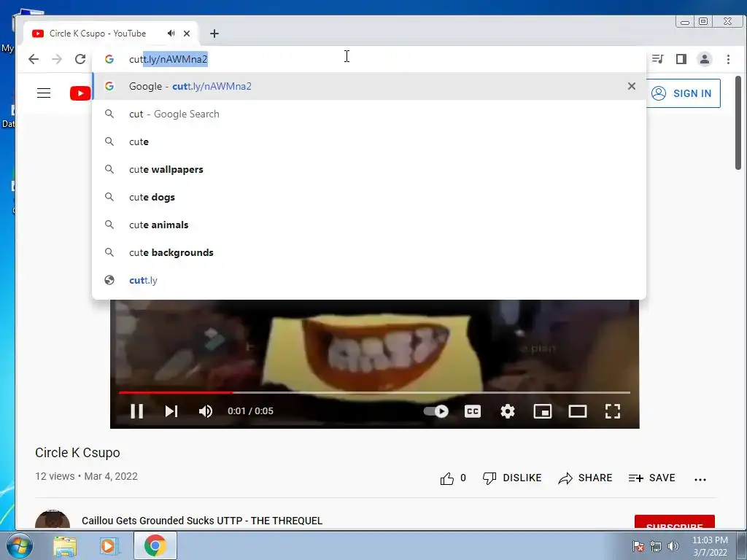
Task: Enable miniplayer mode
Action: pyautogui.click(x=543, y=411)
